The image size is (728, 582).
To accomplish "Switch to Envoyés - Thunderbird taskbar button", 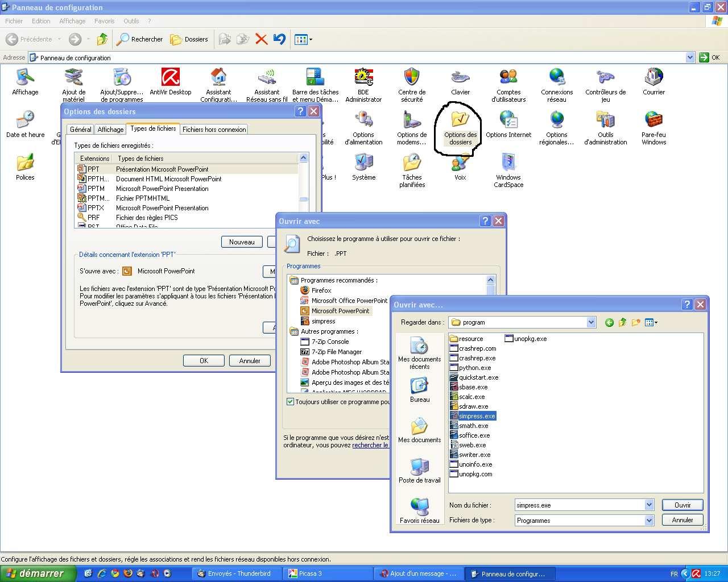I will 237,573.
